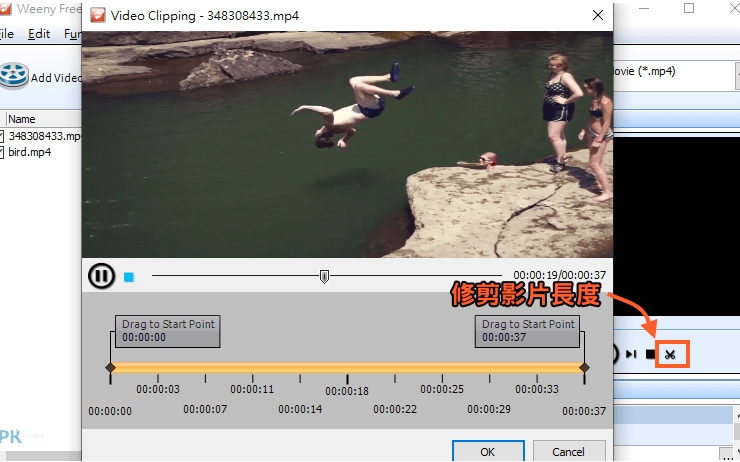Click the right end point diamond marker
Screen dimensions: 740x462
[x=584, y=367]
